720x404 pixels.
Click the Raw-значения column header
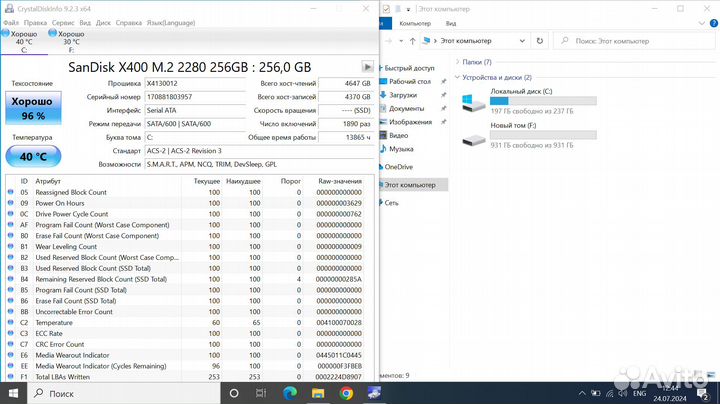[x=340, y=181]
